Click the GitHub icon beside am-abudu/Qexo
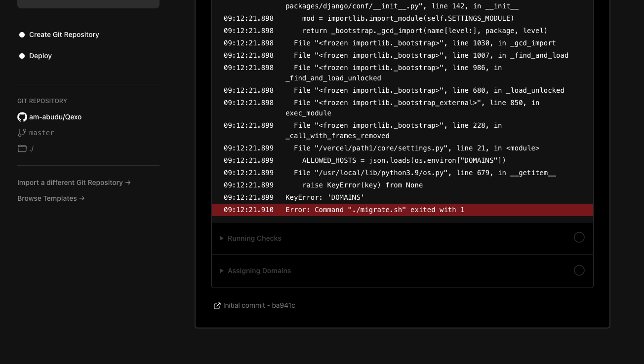 click(x=22, y=117)
